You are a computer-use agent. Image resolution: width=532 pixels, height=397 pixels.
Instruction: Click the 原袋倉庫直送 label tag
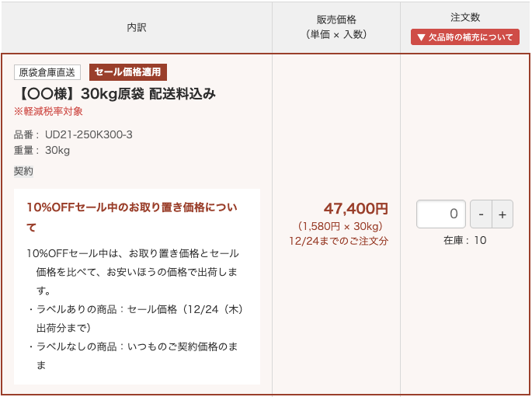click(47, 72)
